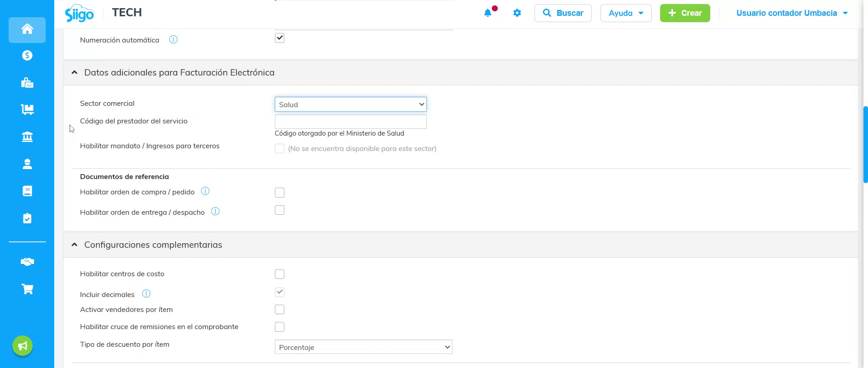Screen dimensions: 868x368
Task: Open the handshake icon in sidebar
Action: (27, 262)
